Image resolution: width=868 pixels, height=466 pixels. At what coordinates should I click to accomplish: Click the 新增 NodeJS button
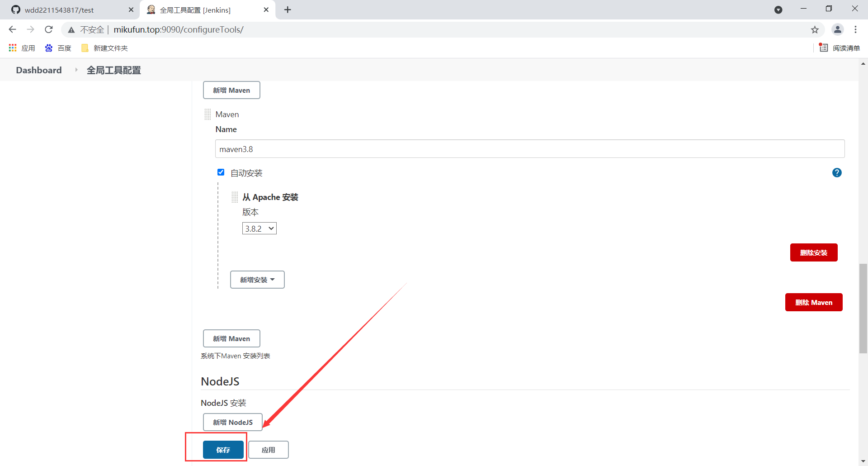coord(233,422)
